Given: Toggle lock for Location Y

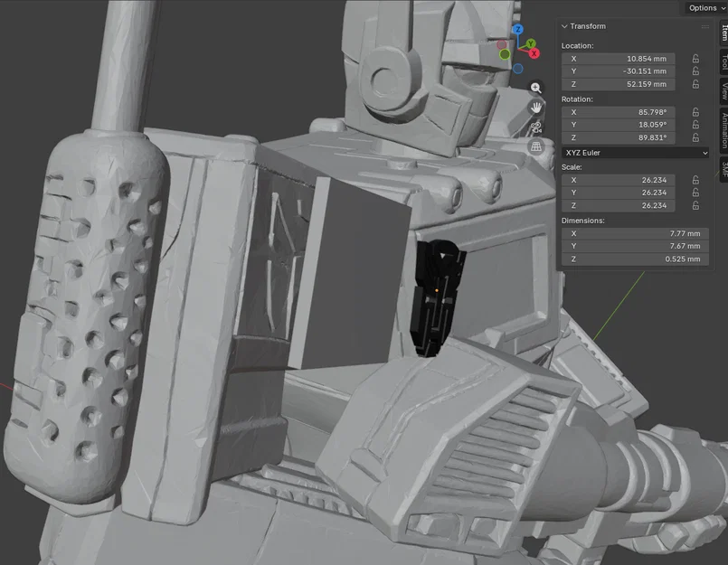Looking at the screenshot, I should 695,71.
